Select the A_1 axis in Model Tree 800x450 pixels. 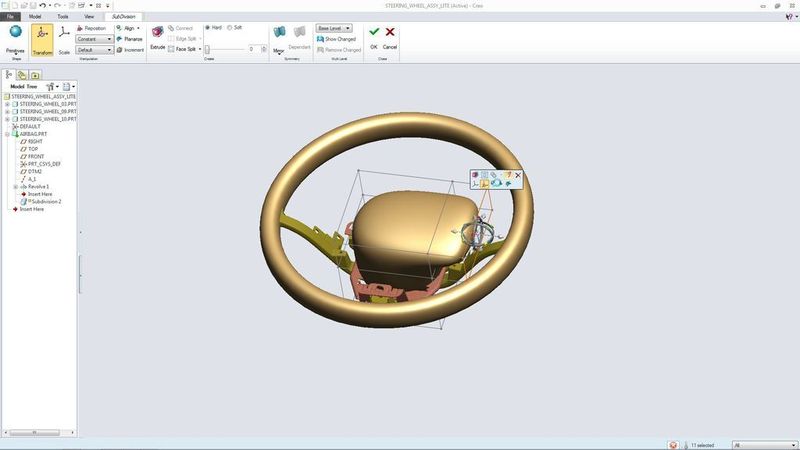click(x=29, y=179)
